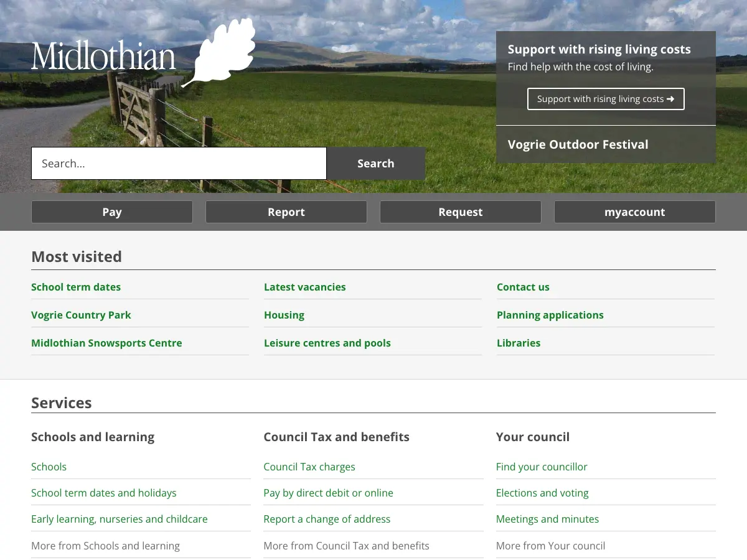Select the Request menu item
This screenshot has width=747, height=560.
click(x=461, y=212)
